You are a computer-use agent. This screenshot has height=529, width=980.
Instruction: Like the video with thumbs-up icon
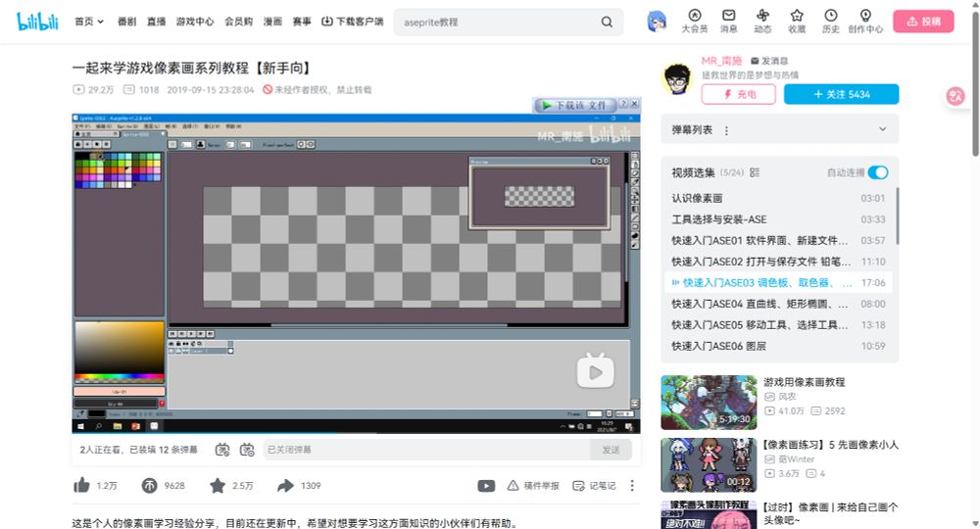coord(82,485)
